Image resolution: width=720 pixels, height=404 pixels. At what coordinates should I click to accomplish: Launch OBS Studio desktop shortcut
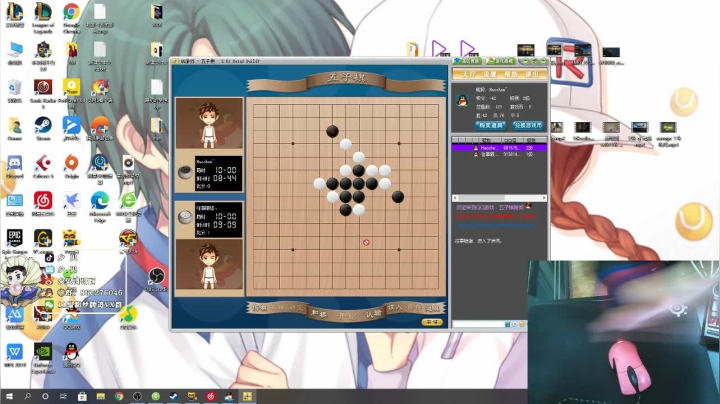pyautogui.click(x=156, y=277)
